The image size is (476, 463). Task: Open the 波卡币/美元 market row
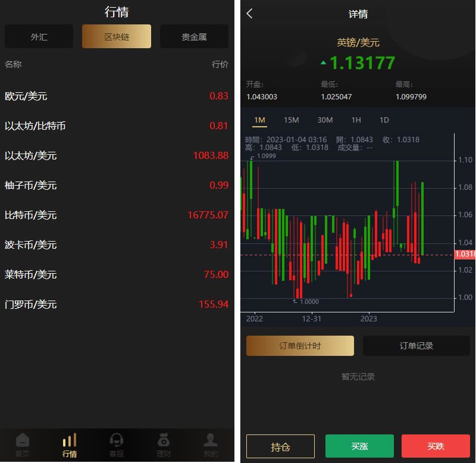117,245
